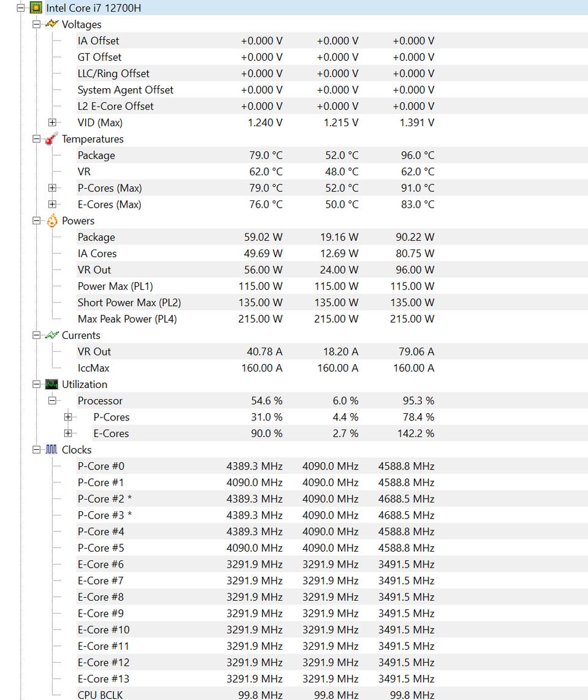Viewport: 588px width, 700px height.
Task: Collapse the Clocks section
Action: click(x=37, y=450)
